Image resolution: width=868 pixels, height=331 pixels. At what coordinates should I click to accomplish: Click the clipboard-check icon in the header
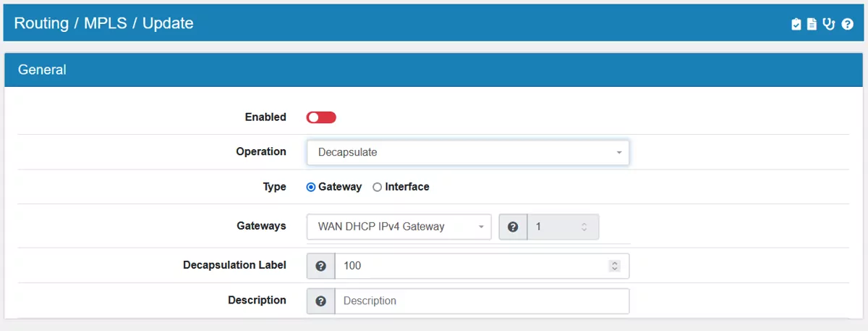pyautogui.click(x=796, y=24)
